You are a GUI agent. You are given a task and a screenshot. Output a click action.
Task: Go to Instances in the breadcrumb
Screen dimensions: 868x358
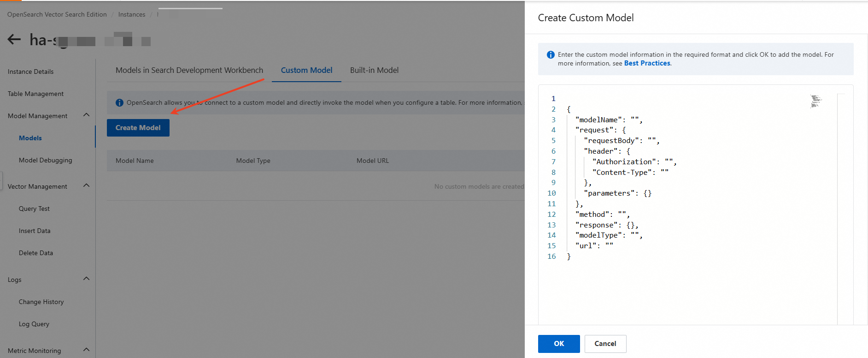[132, 14]
